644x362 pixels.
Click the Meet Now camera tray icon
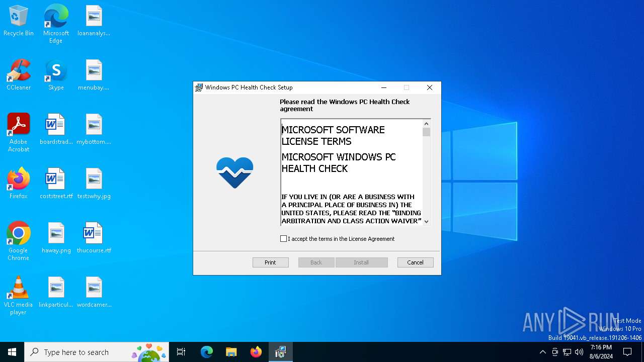pos(555,352)
